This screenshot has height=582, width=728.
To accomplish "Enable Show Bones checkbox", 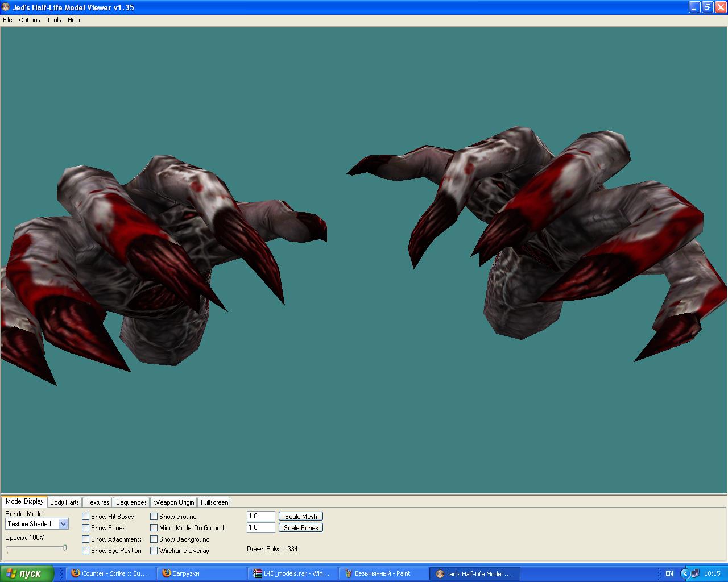I will [x=86, y=528].
